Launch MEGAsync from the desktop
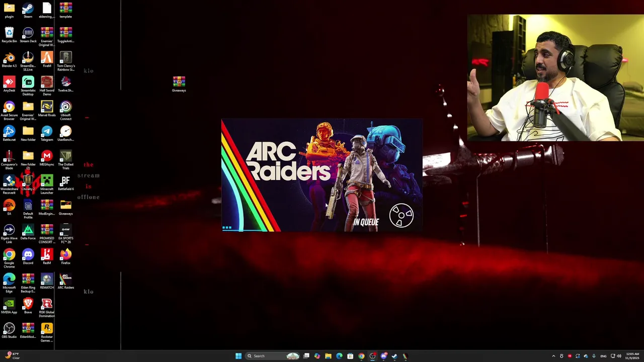The height and width of the screenshot is (362, 644). tap(47, 158)
